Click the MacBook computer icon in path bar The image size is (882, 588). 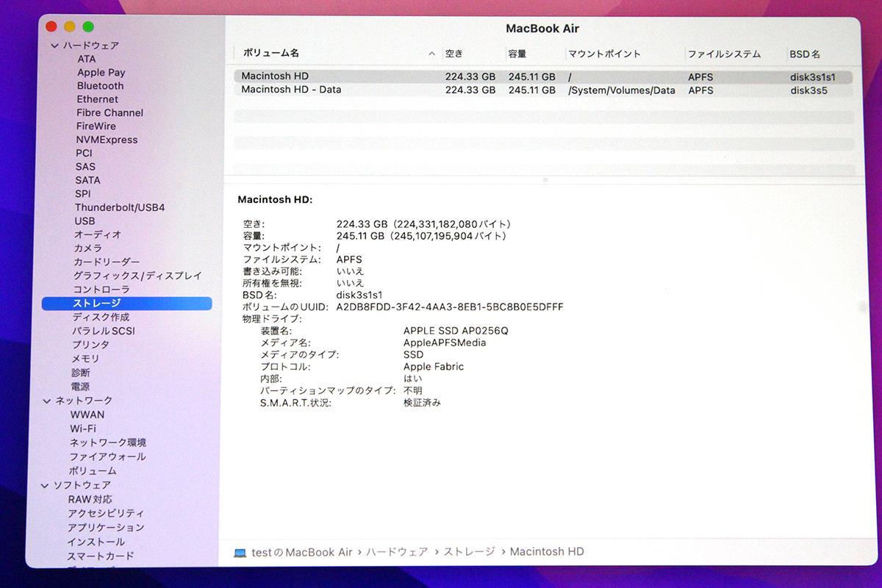[x=240, y=553]
